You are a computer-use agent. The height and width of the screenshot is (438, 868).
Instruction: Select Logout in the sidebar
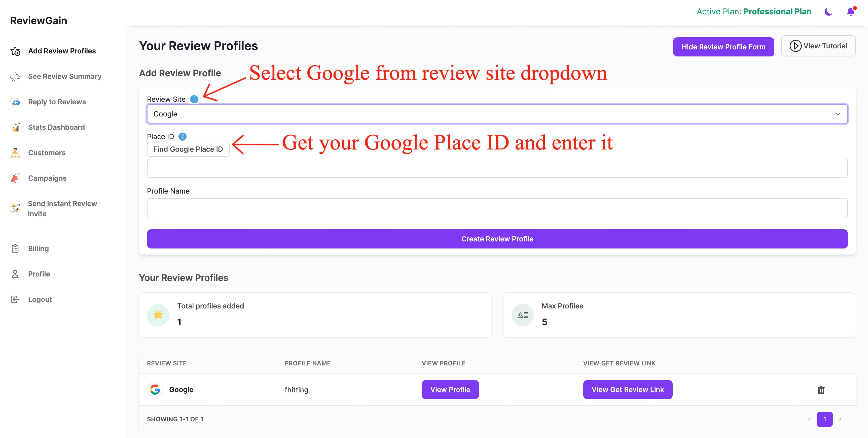click(x=40, y=300)
